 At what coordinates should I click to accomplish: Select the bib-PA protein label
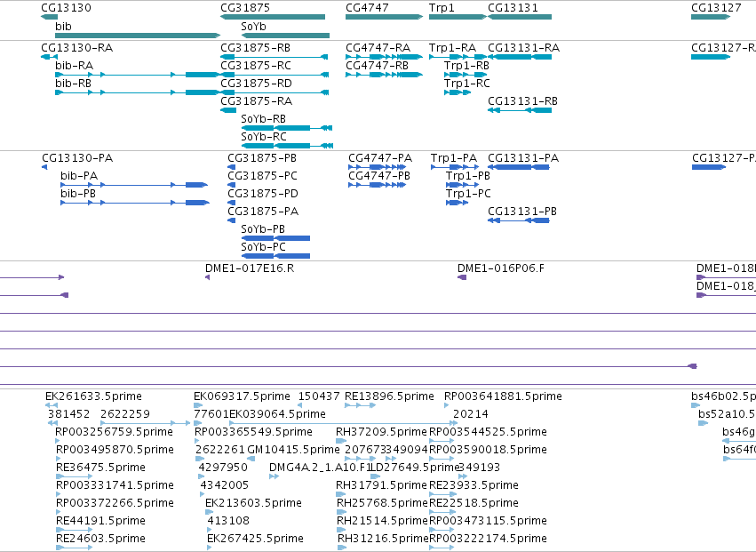coord(79,176)
